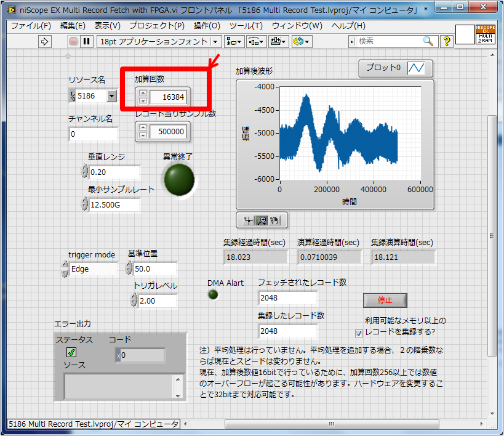The height and width of the screenshot is (436, 504).
Task: Click the ソース box scroll-down arrow
Action: click(178, 395)
